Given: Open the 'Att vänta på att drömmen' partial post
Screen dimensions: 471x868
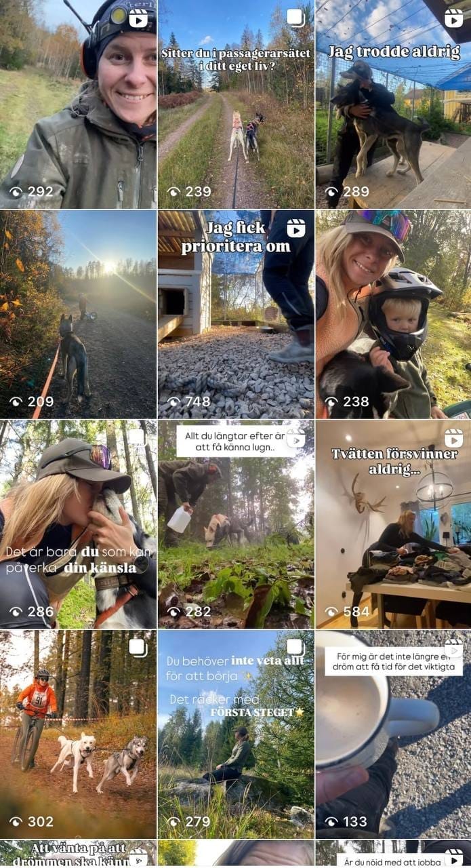Looking at the screenshot, I should tap(78, 854).
